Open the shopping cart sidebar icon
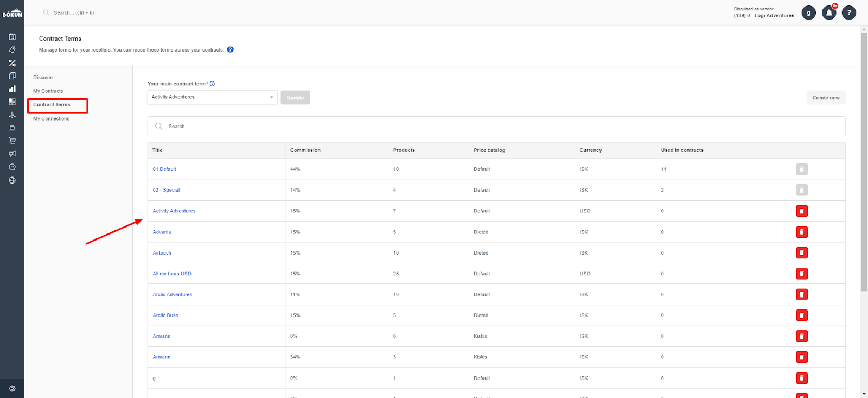 [12, 141]
